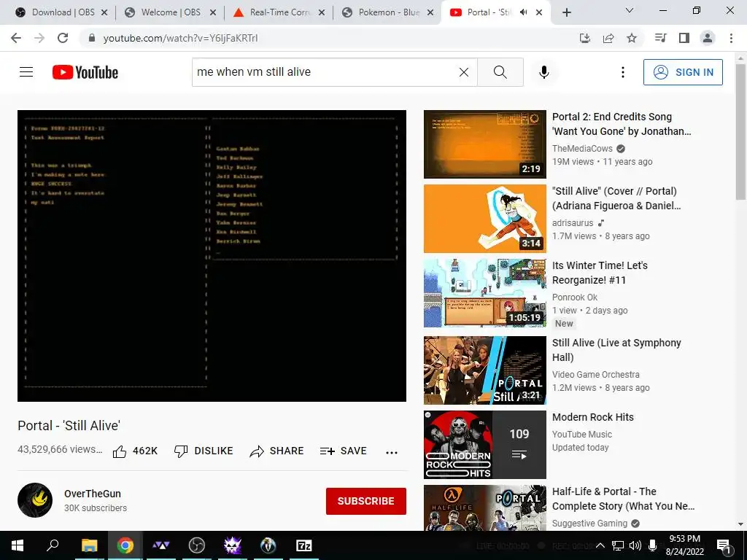
Task: Reload the current page
Action: [x=63, y=38]
